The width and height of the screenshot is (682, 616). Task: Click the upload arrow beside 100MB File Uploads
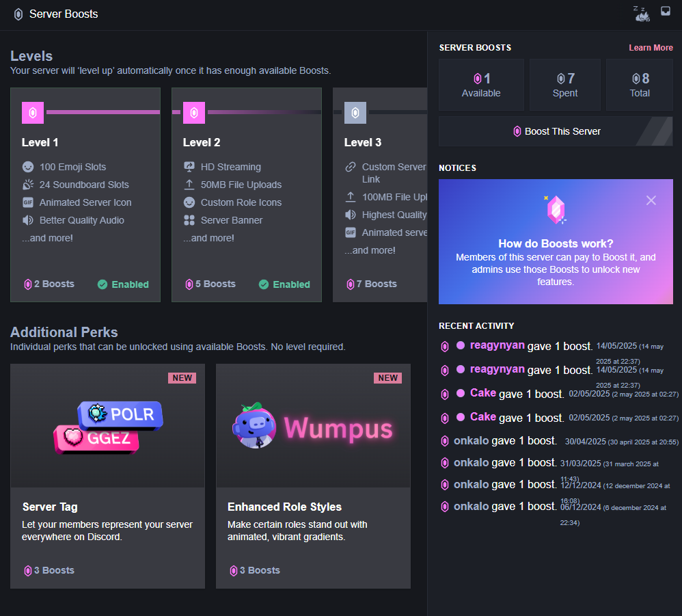351,197
